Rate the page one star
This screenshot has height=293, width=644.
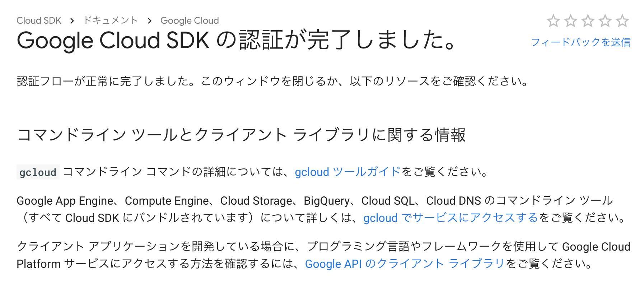coord(553,21)
